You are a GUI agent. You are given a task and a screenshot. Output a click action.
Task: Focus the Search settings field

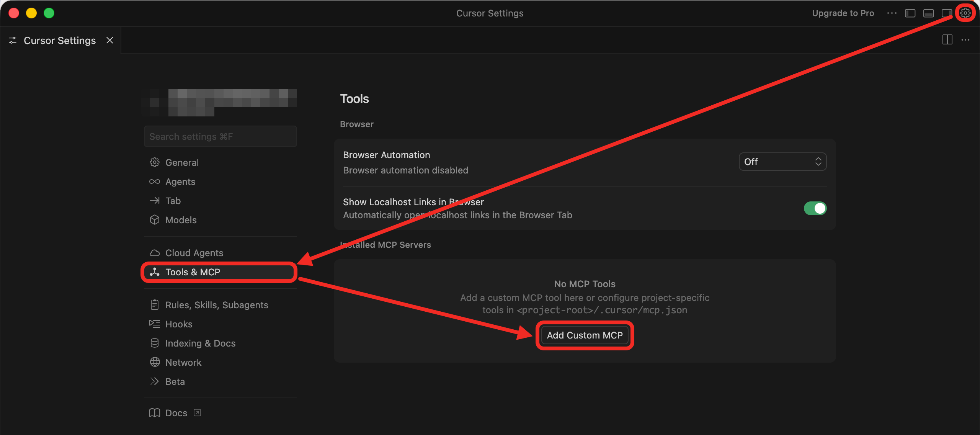click(220, 137)
